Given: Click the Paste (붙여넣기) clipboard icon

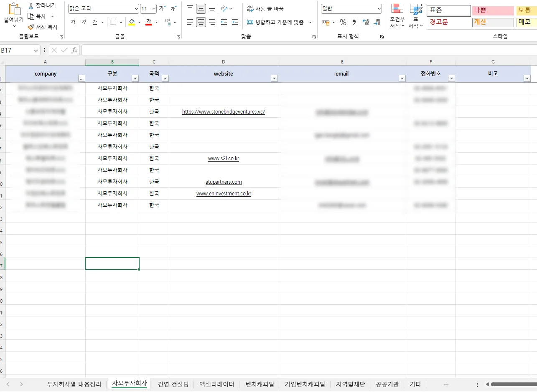Looking at the screenshot, I should (14, 9).
